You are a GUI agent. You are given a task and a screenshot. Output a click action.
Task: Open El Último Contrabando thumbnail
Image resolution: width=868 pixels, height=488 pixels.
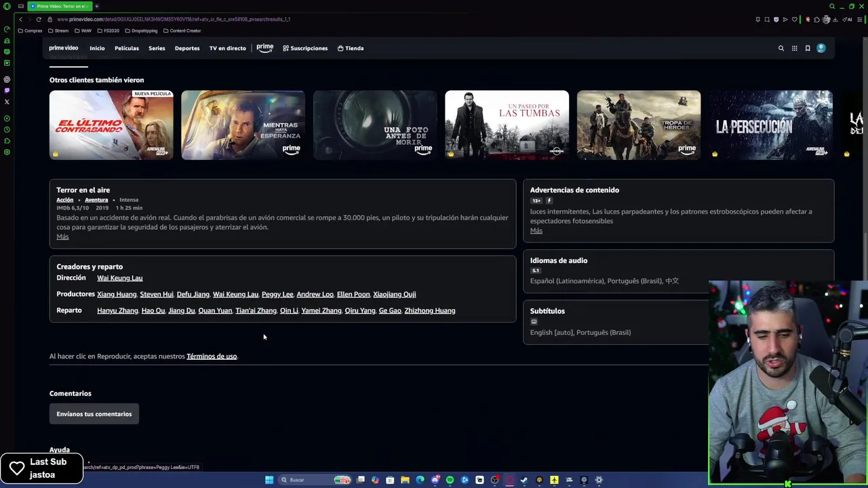111,125
